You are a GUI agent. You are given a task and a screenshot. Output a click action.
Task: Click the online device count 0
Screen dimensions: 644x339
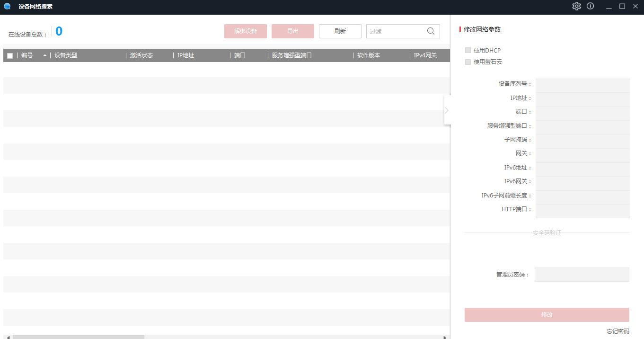[59, 31]
